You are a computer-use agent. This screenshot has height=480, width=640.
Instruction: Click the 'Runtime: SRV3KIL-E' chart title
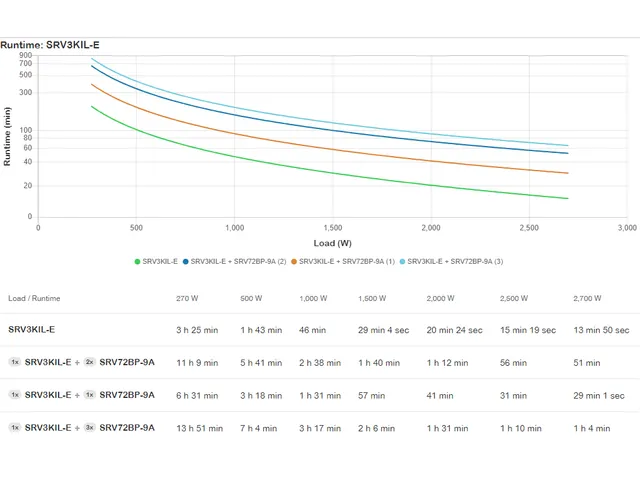coord(50,45)
